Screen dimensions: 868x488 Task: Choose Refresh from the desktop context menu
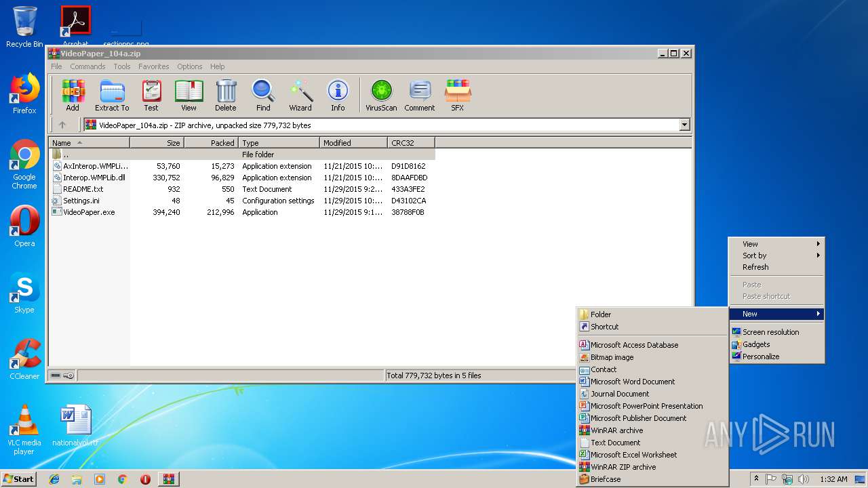(776, 267)
